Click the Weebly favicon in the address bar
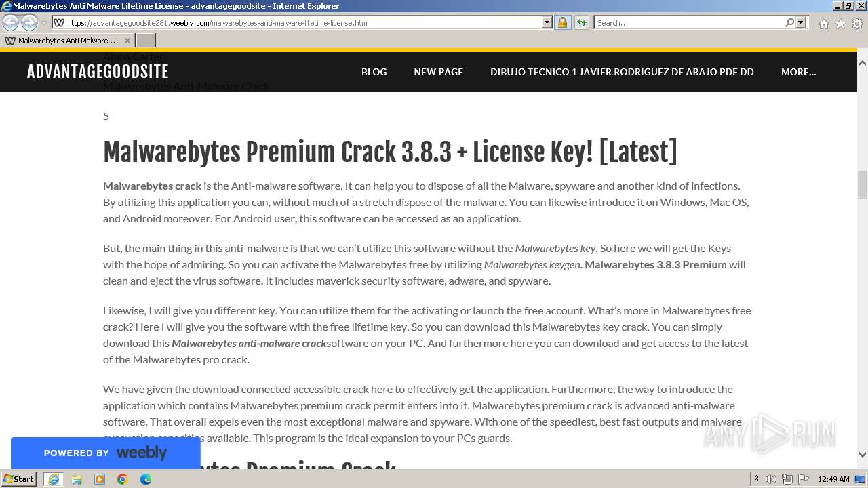 59,22
